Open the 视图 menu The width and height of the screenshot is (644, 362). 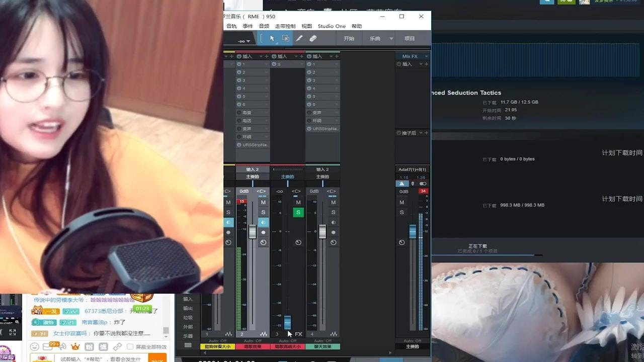click(306, 26)
